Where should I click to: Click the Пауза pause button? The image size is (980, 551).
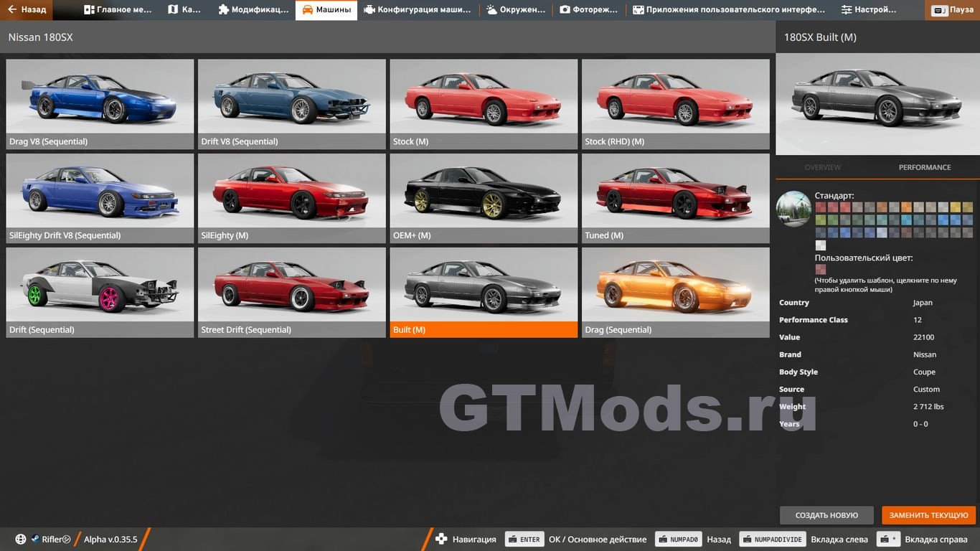pyautogui.click(x=952, y=10)
